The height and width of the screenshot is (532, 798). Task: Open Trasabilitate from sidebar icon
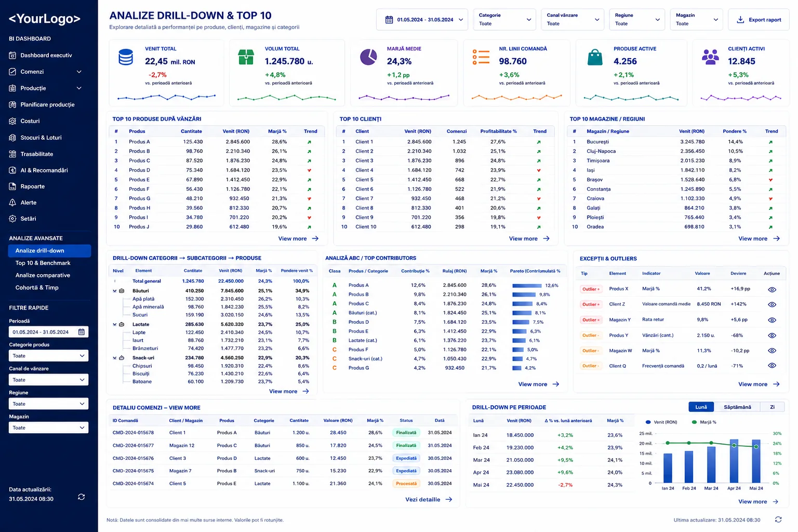pos(12,154)
